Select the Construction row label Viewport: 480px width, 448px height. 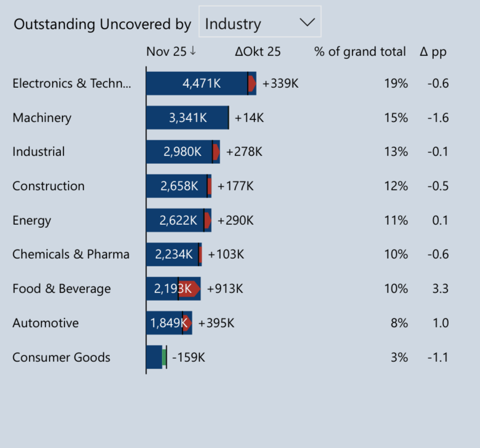point(48,186)
